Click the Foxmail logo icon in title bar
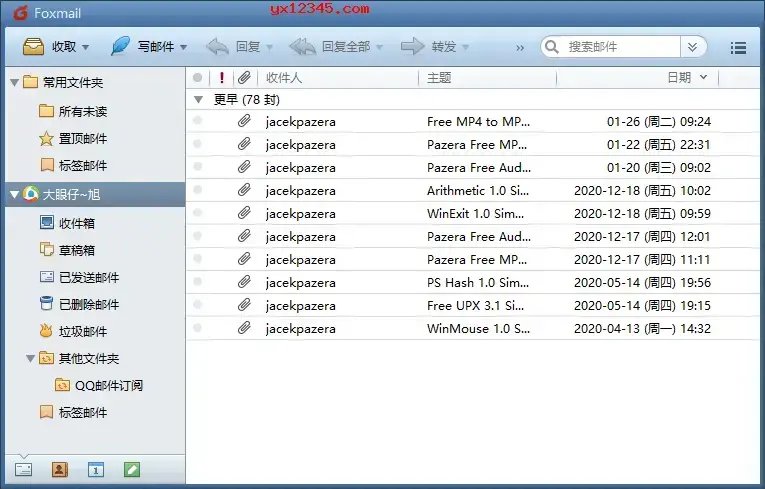 click(x=20, y=13)
